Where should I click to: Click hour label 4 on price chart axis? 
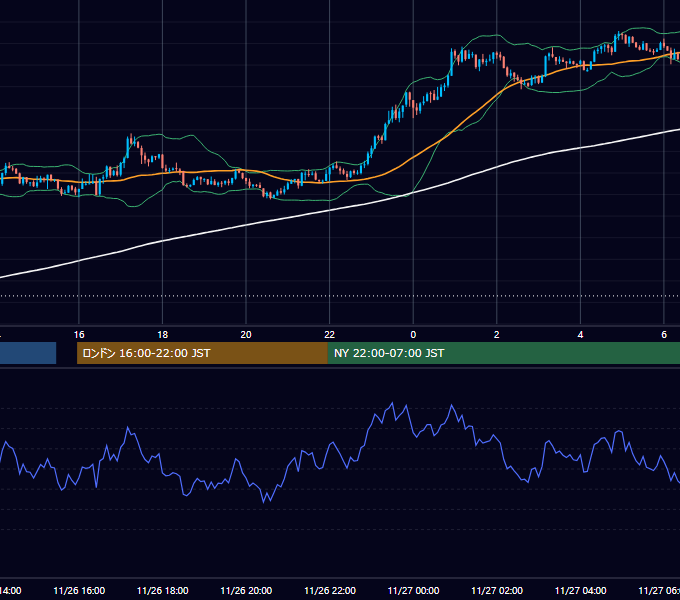[580, 335]
